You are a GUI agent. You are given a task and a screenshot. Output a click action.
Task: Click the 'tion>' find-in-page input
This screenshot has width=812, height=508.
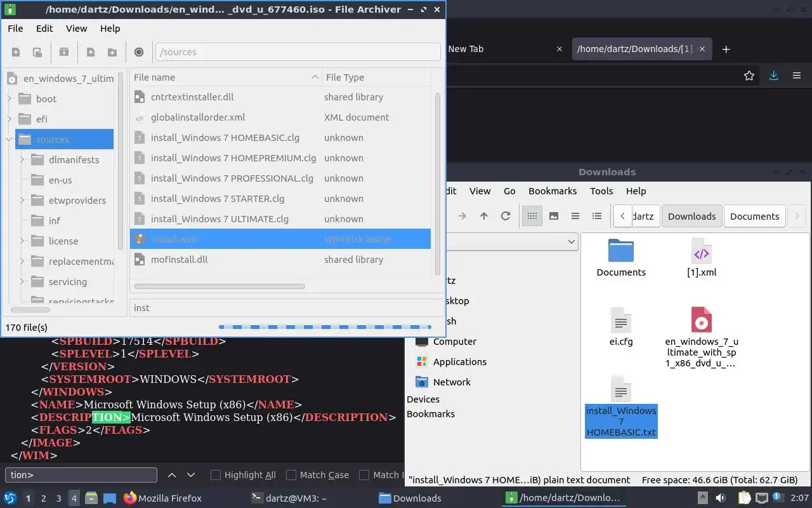[x=81, y=474]
